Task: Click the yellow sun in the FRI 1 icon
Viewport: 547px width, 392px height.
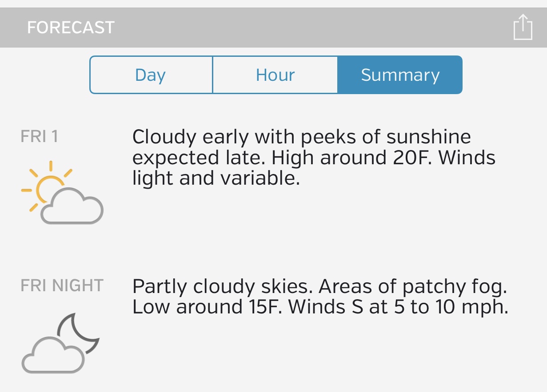Action: [47, 187]
